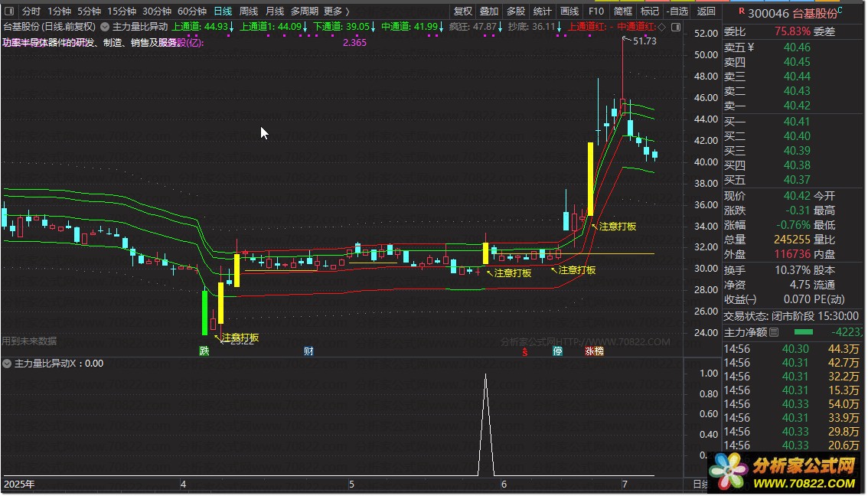Image resolution: width=868 pixels, height=496 pixels.
Task: Click the 外盘 116736 value
Action: (x=792, y=254)
